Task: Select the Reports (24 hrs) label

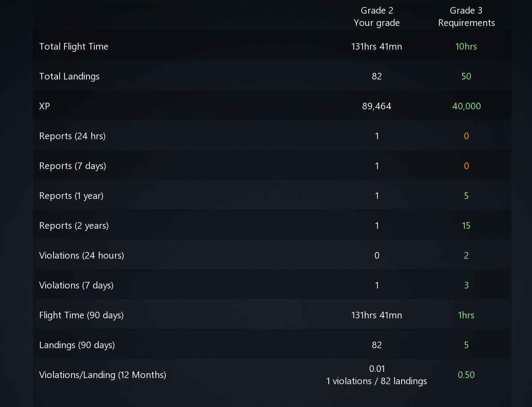Action: [x=72, y=136]
